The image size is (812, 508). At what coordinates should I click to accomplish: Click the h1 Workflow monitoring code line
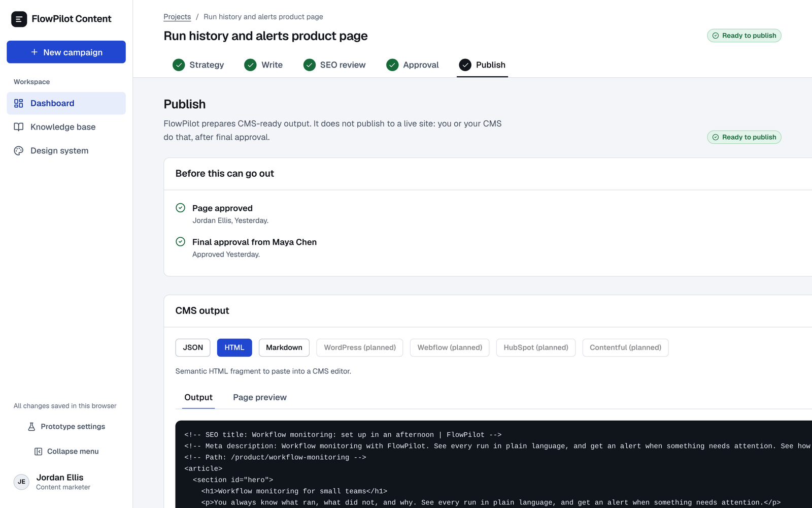(x=294, y=491)
